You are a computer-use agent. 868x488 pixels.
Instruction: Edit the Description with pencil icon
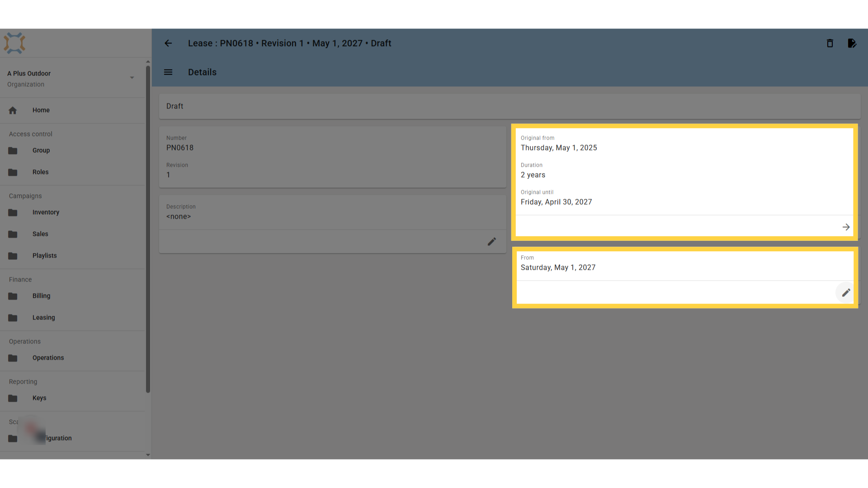[492, 242]
